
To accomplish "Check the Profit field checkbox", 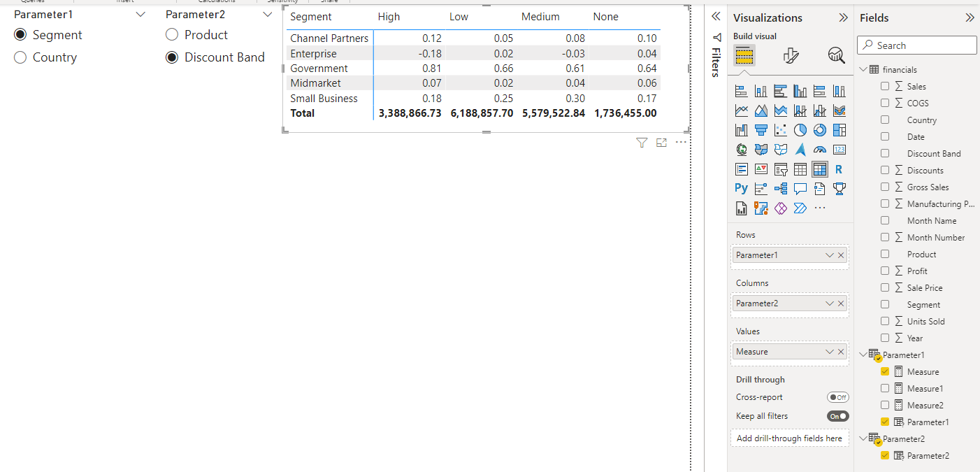I will pyautogui.click(x=885, y=271).
